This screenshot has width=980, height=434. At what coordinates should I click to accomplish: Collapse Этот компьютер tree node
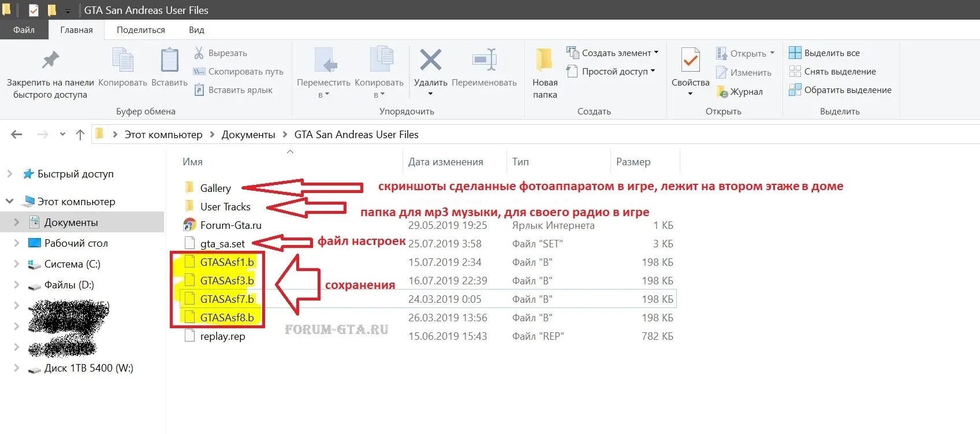point(9,201)
